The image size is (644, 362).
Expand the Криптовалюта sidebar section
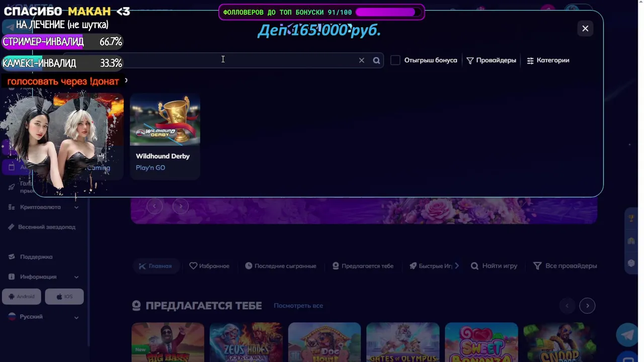[76, 207]
